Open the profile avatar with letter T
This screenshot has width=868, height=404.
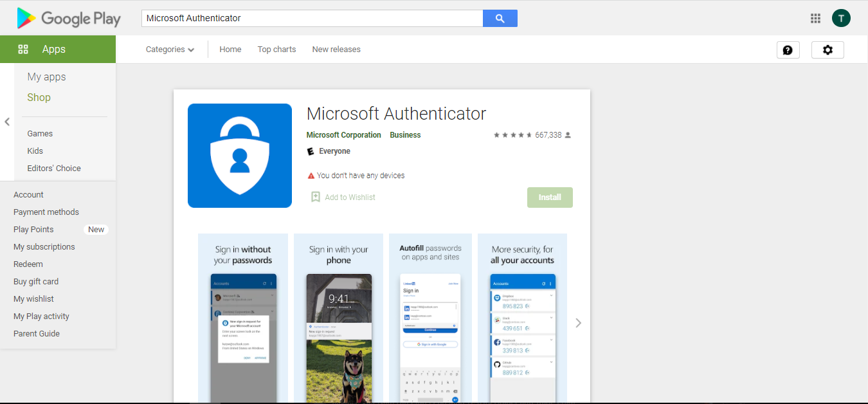(x=841, y=18)
